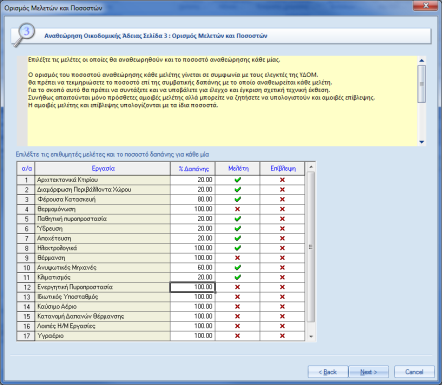
Task: Toggle Μελέτη checkmark for Αποχέτευση row
Action: (237, 238)
